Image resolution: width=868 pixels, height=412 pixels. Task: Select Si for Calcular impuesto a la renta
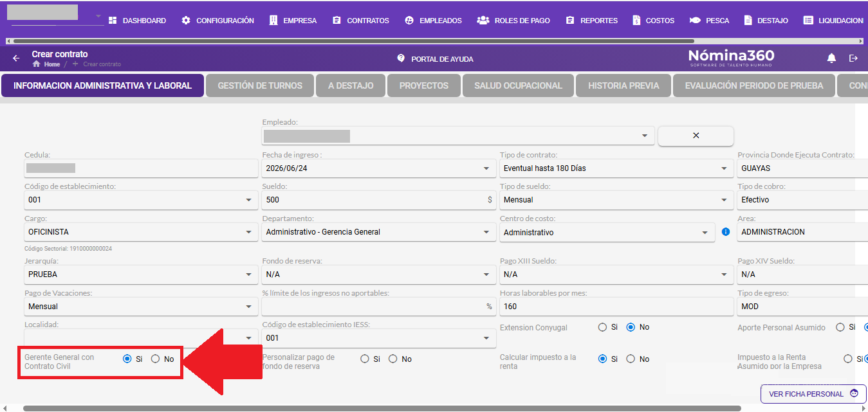[602, 359]
